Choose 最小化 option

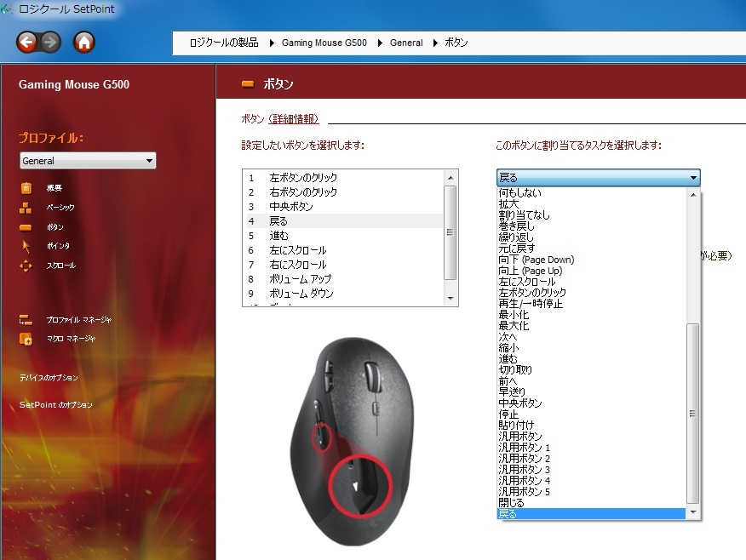591,315
